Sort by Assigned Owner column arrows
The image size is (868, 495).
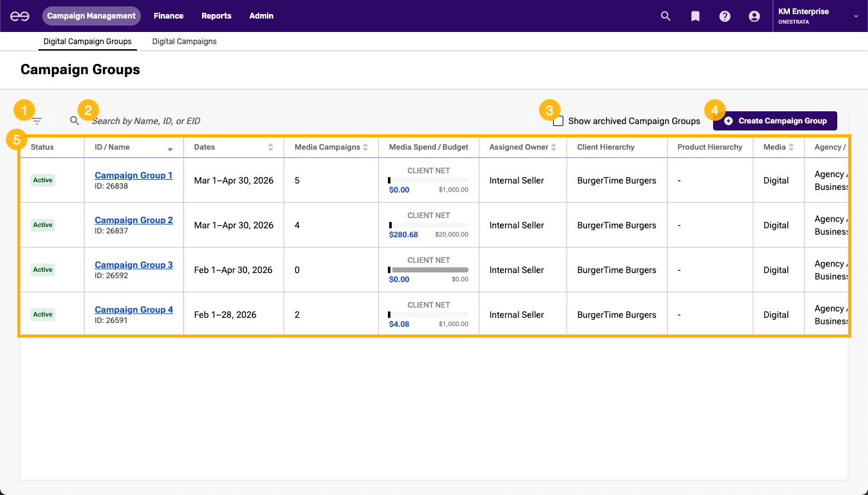coord(553,147)
